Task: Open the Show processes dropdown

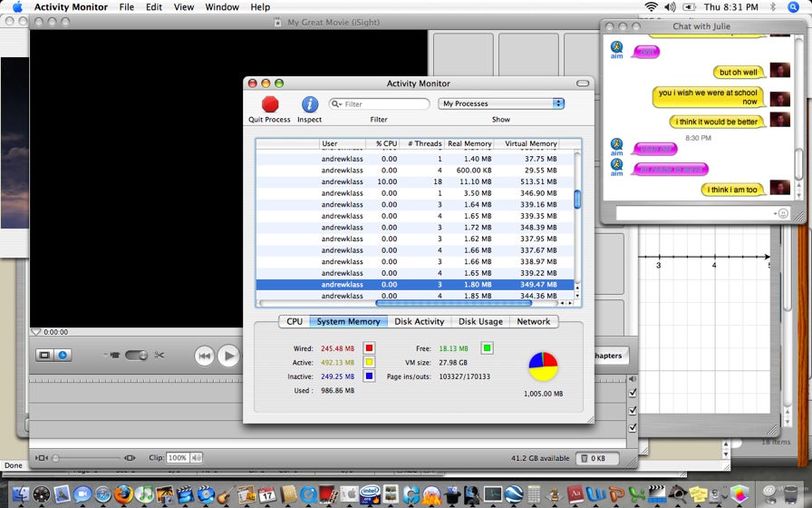Action: tap(501, 103)
